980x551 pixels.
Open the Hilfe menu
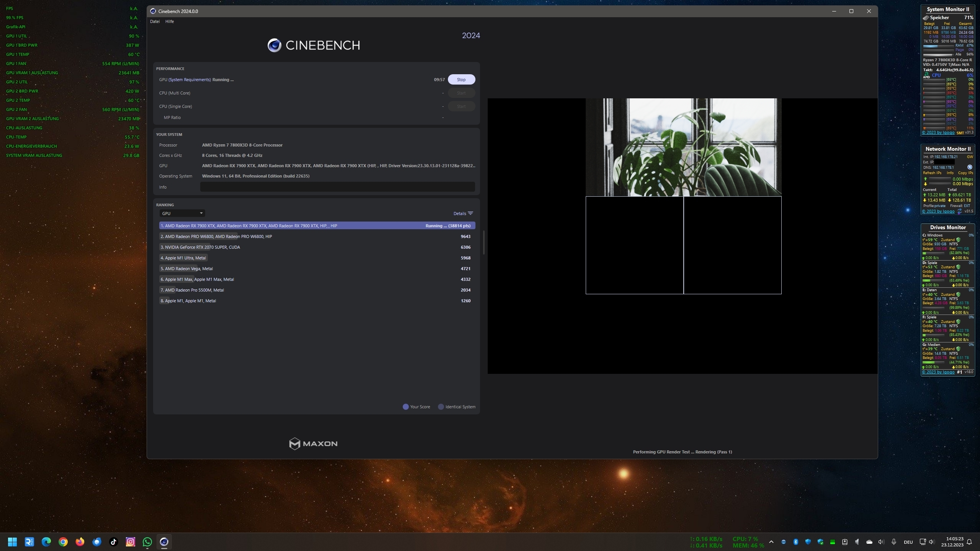[169, 21]
